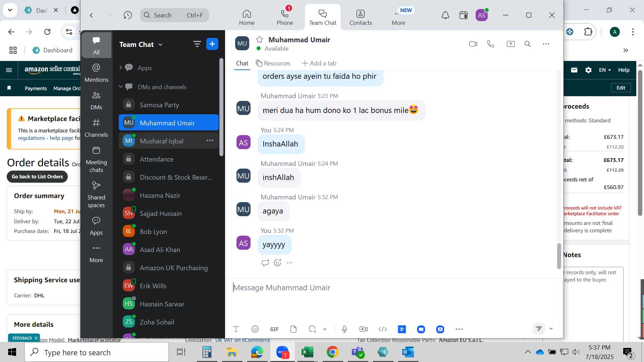
Task: Click Add a tab in conversation
Action: click(x=319, y=63)
